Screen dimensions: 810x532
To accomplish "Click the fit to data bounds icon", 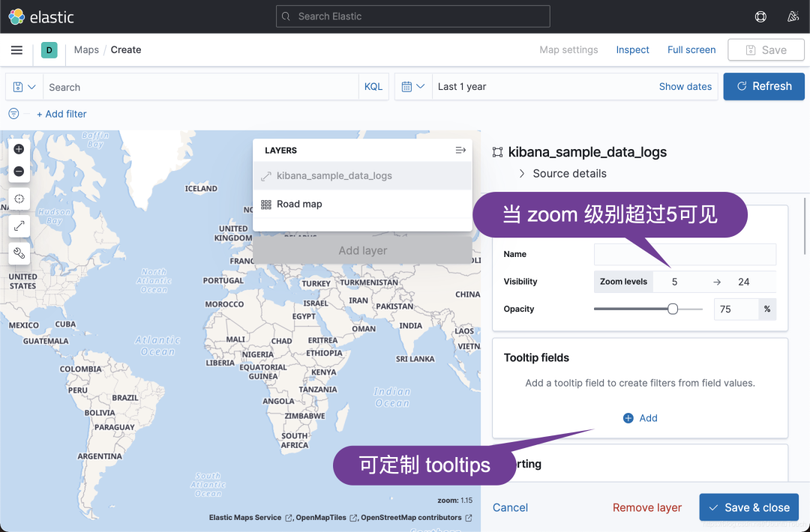I will coord(19,226).
